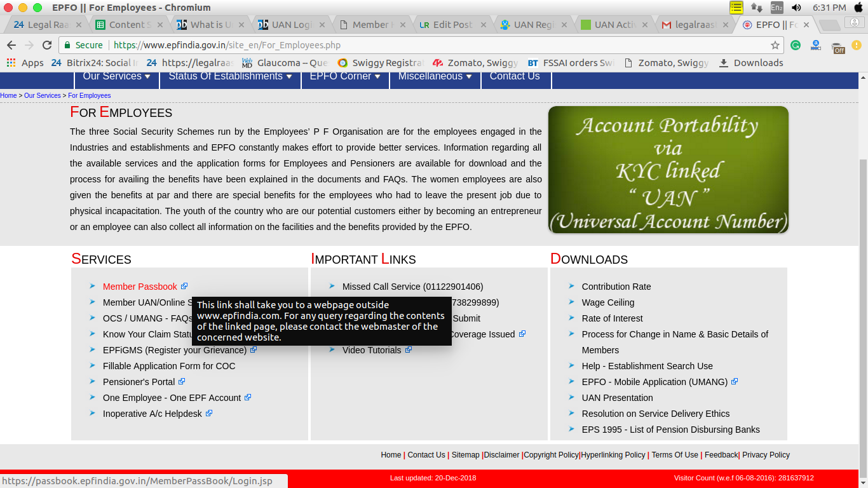
Task: Select Contact Us in the navigation bar
Action: pyautogui.click(x=514, y=76)
